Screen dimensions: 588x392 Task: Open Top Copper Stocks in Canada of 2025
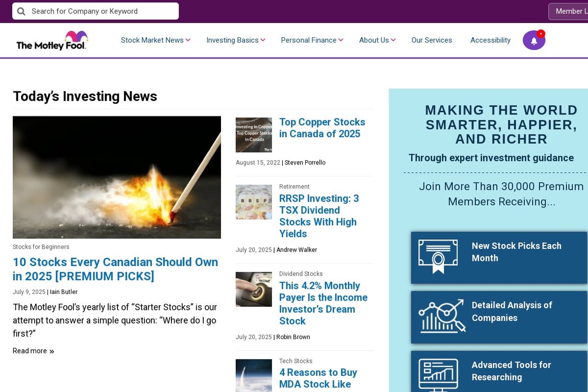coord(322,128)
